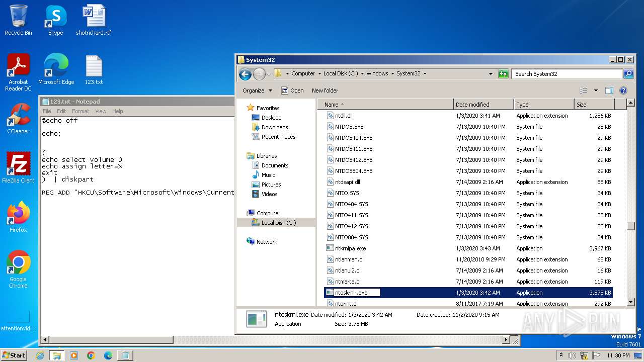This screenshot has height=362, width=644.
Task: Open recent pages dropdown arrow
Action: [269, 74]
